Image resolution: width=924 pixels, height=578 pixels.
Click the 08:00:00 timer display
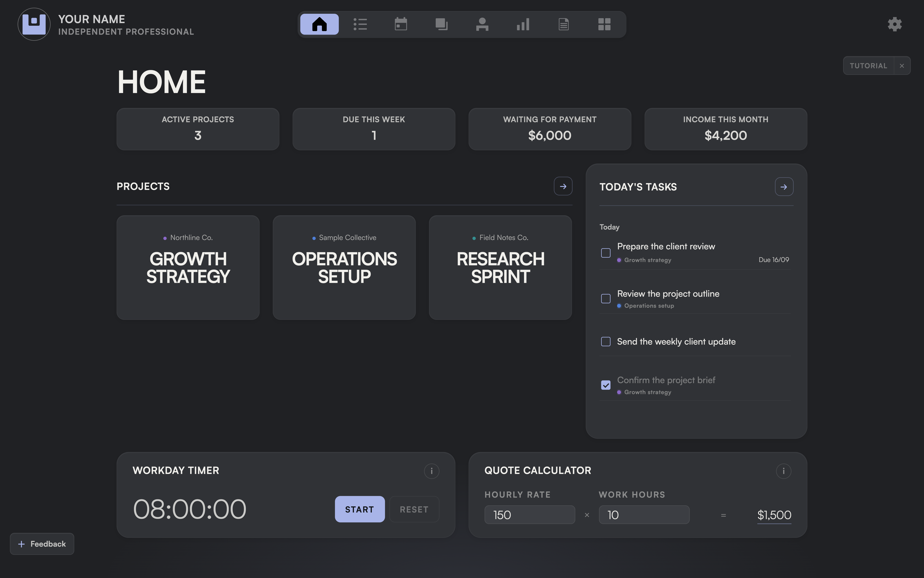190,509
